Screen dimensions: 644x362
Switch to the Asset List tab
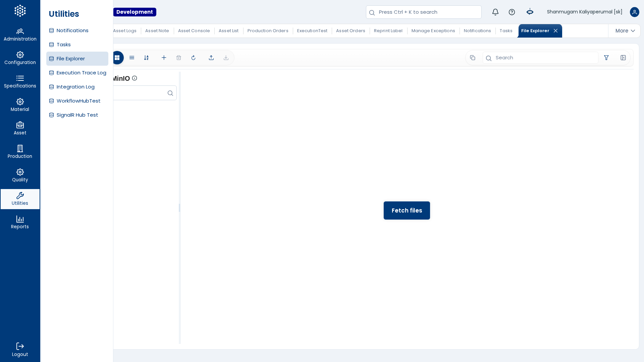(x=228, y=31)
